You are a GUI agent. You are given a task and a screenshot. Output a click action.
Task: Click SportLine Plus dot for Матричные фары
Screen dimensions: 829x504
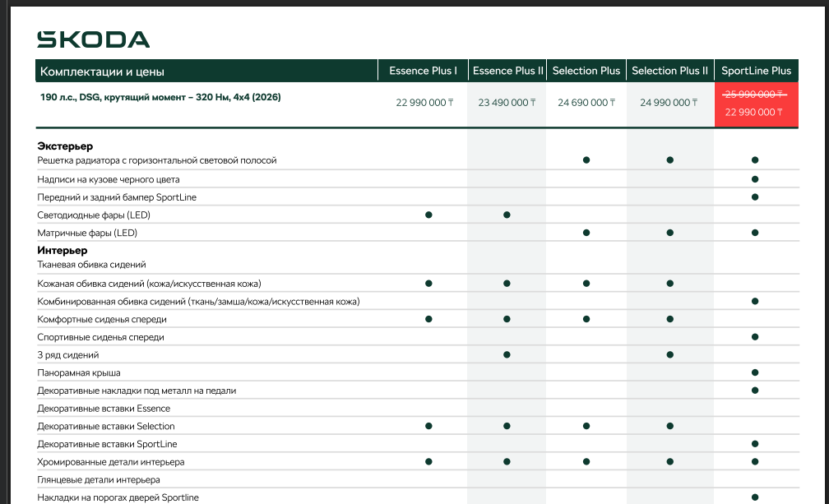(x=755, y=233)
